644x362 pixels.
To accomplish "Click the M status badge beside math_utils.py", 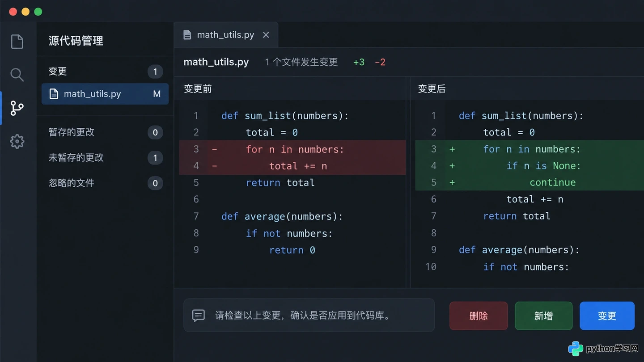I will (x=157, y=94).
